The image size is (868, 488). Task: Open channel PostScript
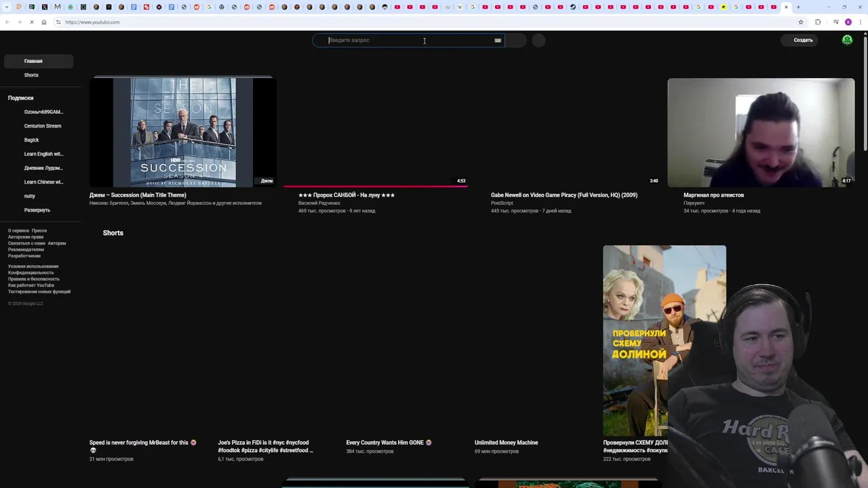pos(502,203)
